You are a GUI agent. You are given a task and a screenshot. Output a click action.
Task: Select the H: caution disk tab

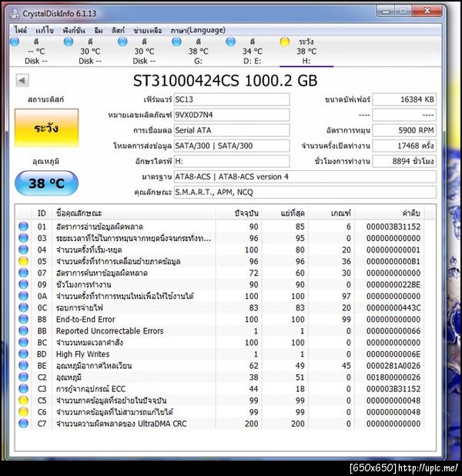(x=306, y=52)
